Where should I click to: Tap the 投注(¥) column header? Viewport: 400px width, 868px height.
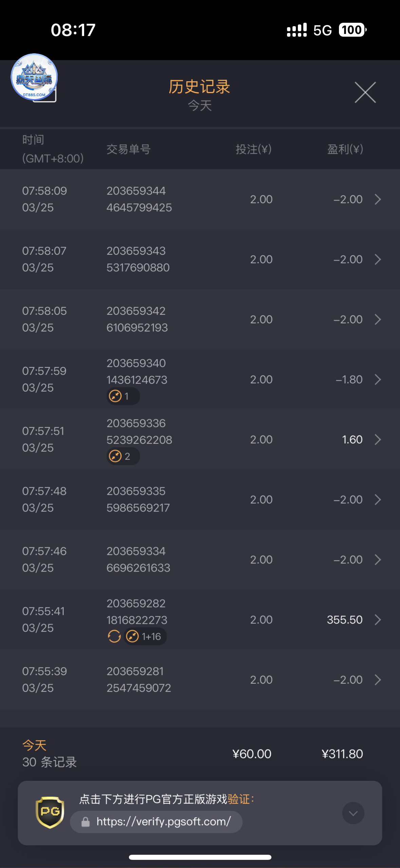[x=253, y=149]
